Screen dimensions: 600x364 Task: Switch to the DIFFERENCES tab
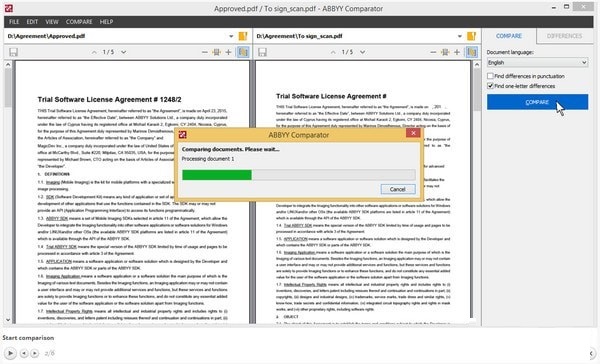pyautogui.click(x=564, y=36)
